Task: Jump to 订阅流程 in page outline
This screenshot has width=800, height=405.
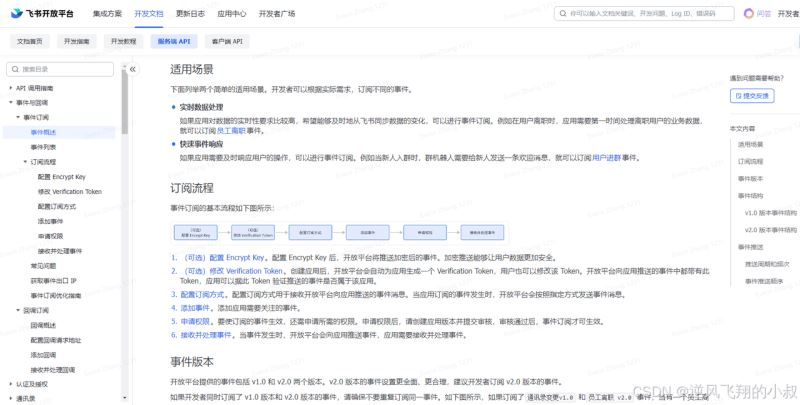Action: coord(750,161)
